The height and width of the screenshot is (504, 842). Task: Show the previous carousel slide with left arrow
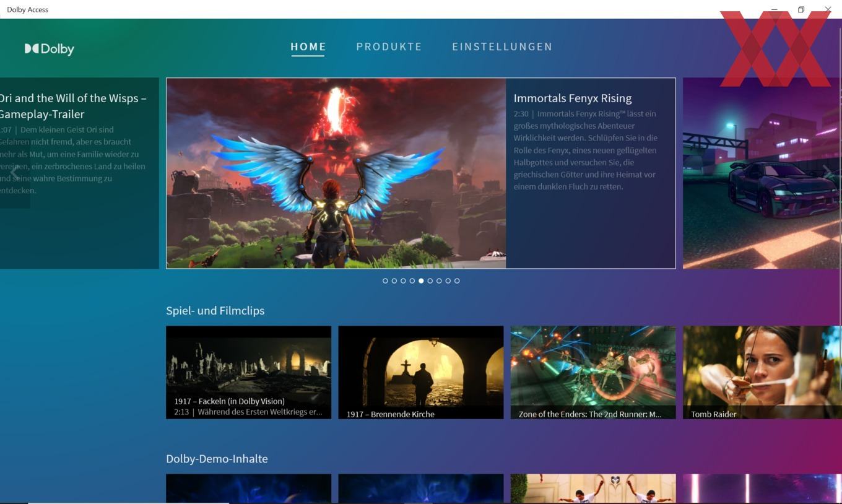[14, 172]
